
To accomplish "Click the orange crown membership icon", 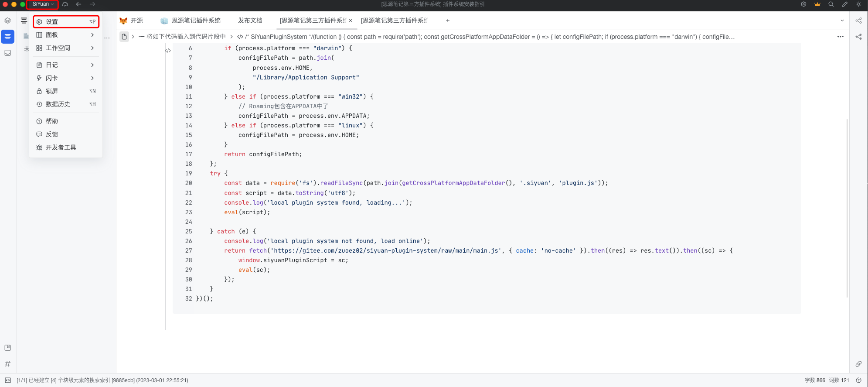I will click(817, 4).
